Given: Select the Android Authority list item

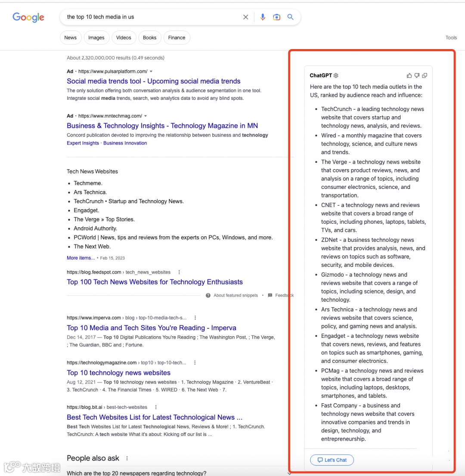Looking at the screenshot, I should click(96, 229).
